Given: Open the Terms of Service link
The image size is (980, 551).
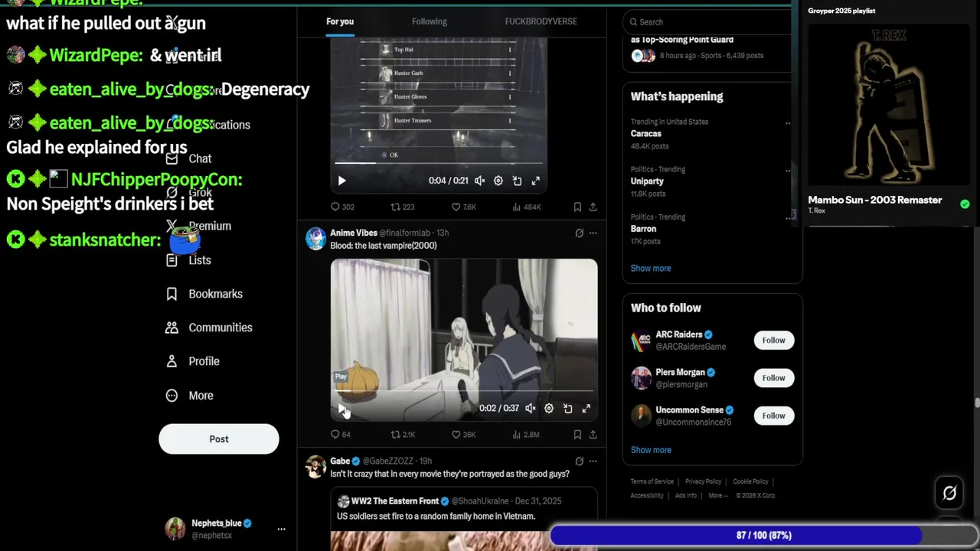Looking at the screenshot, I should [652, 481].
